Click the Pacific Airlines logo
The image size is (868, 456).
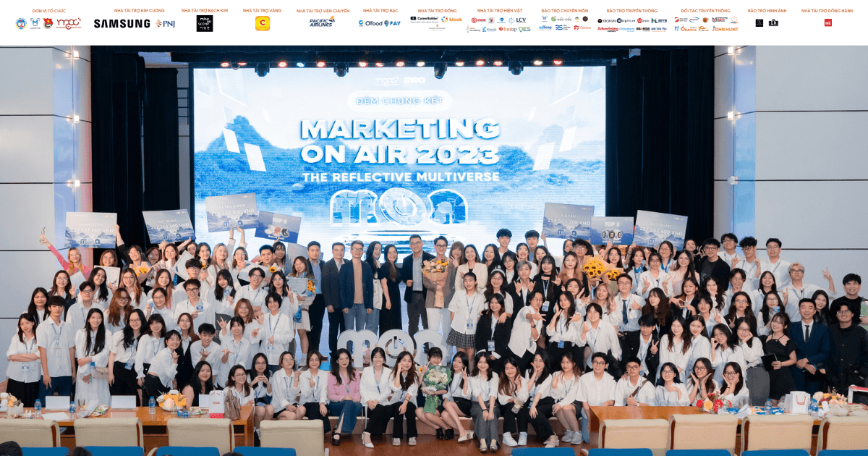coord(322,22)
